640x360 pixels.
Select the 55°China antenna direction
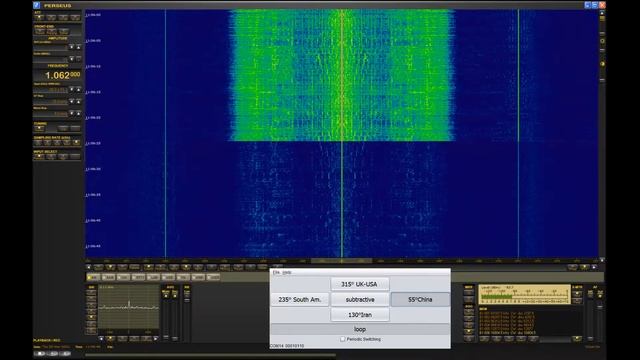pyautogui.click(x=420, y=300)
